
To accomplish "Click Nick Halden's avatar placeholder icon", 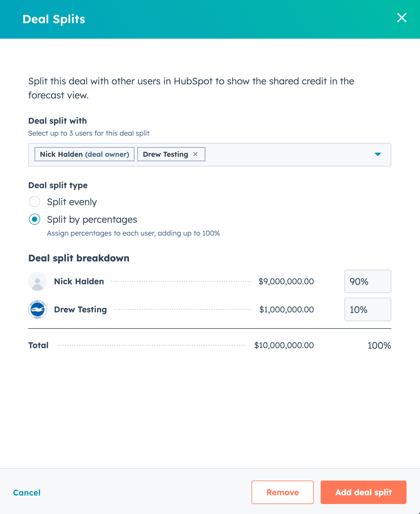I will [x=37, y=281].
